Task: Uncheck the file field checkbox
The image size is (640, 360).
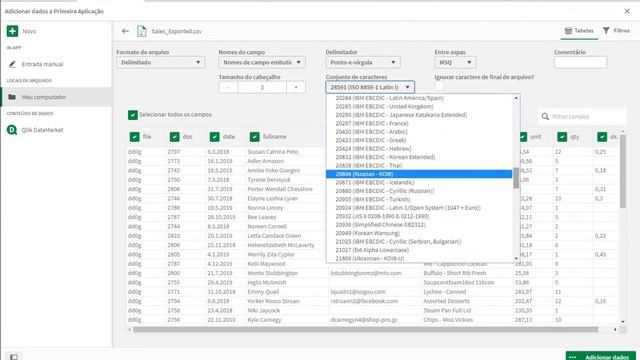Action: (134, 137)
